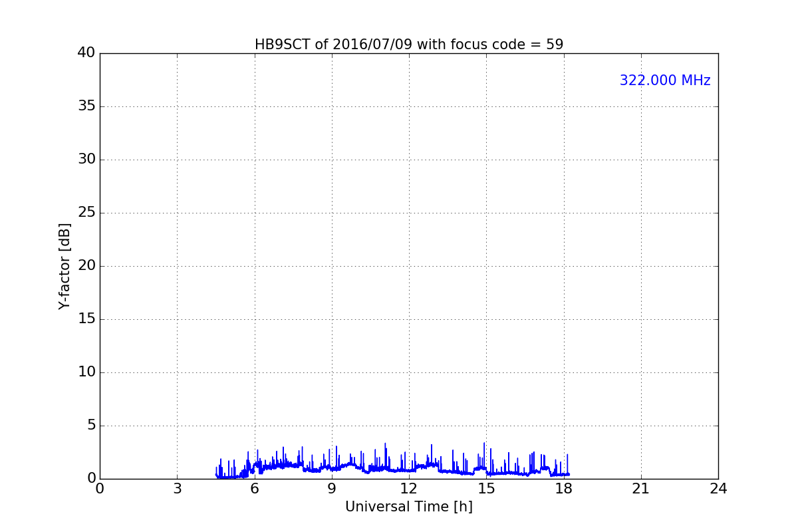Click the y-axis tick label 5
This screenshot has height=532, width=798.
[x=91, y=426]
